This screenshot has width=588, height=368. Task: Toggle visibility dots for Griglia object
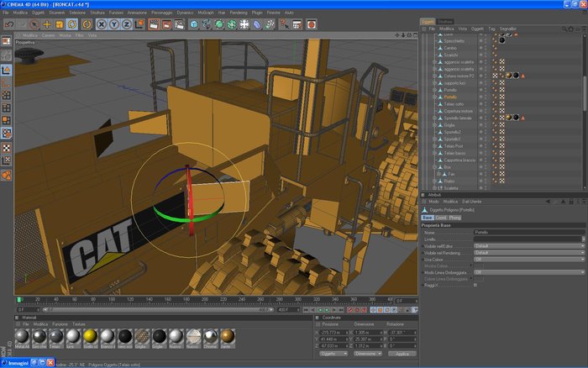tap(484, 125)
